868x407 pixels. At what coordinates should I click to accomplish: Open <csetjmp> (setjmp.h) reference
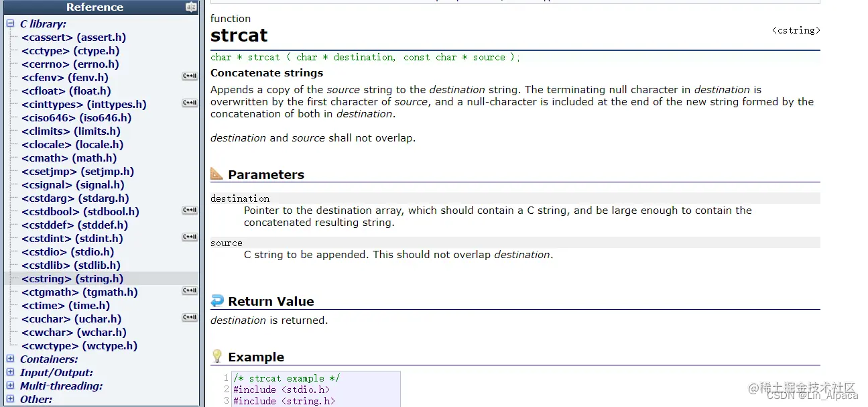coord(78,172)
